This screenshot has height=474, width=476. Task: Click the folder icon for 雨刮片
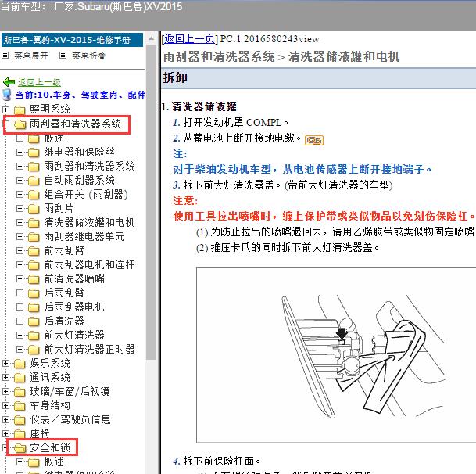pos(34,209)
